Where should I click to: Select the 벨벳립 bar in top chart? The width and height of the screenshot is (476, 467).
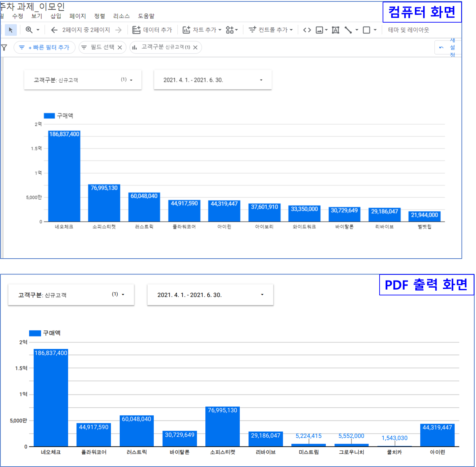(424, 216)
